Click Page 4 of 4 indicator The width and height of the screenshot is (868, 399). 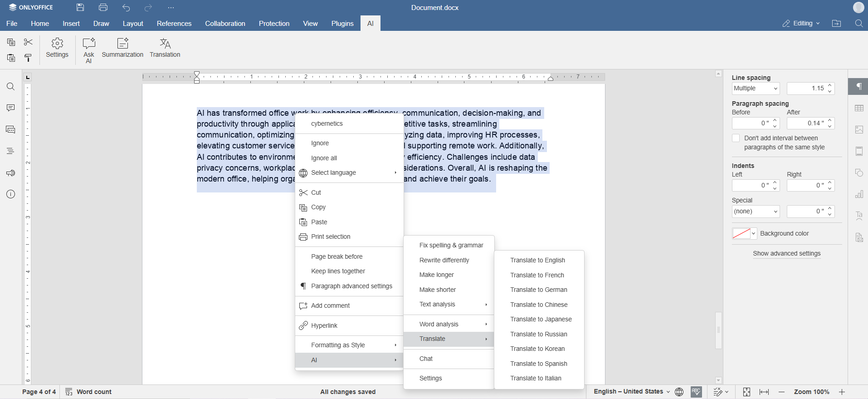tap(39, 392)
